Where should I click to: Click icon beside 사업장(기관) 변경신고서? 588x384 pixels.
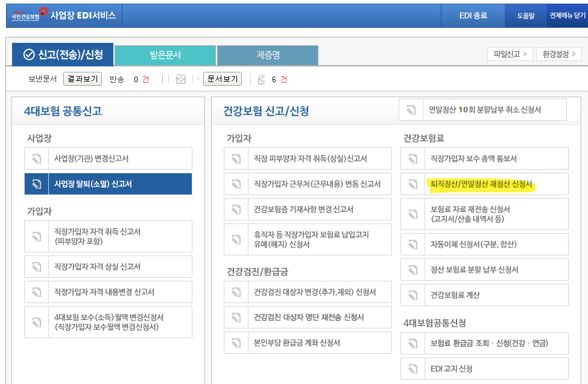click(36, 158)
